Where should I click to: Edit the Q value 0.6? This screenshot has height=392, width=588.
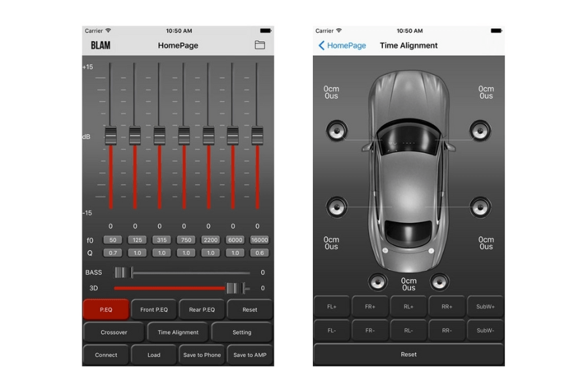(259, 253)
